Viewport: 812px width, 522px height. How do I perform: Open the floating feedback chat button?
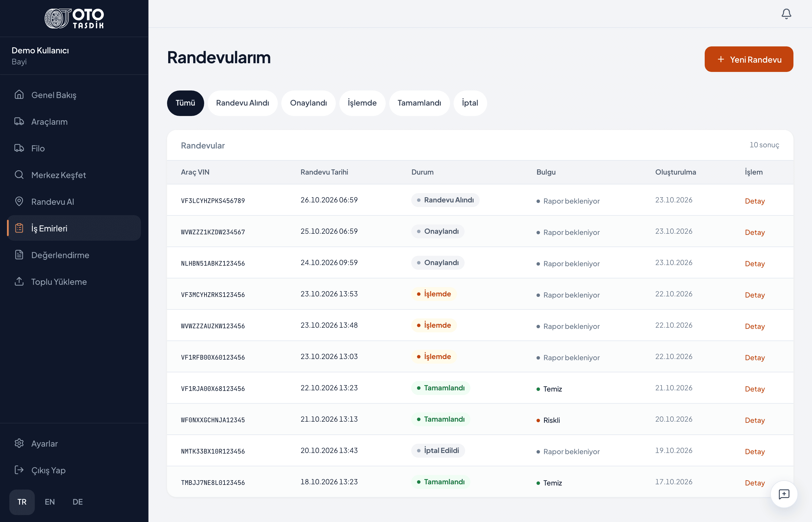click(784, 494)
